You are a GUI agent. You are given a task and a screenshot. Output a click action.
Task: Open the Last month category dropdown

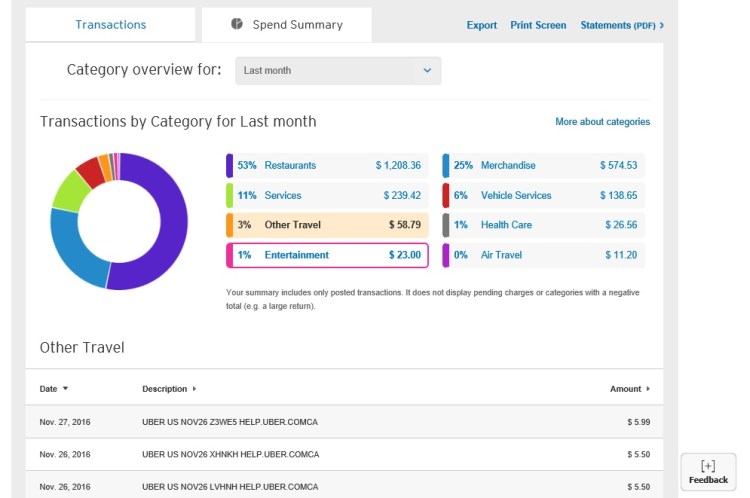coord(338,71)
